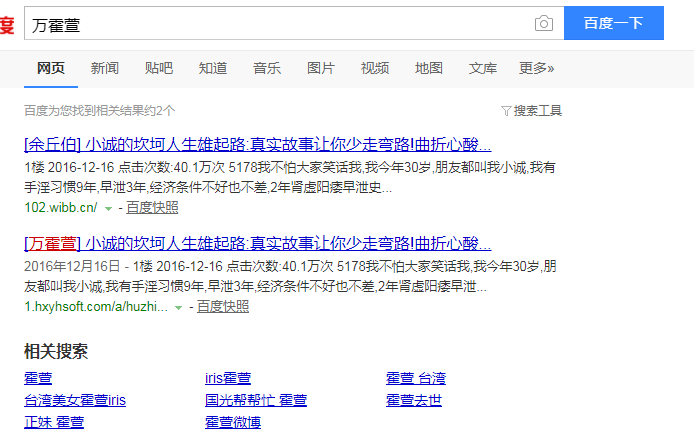Click related search 台湾美女霍萱iris
This screenshot has width=694, height=446.
[75, 400]
